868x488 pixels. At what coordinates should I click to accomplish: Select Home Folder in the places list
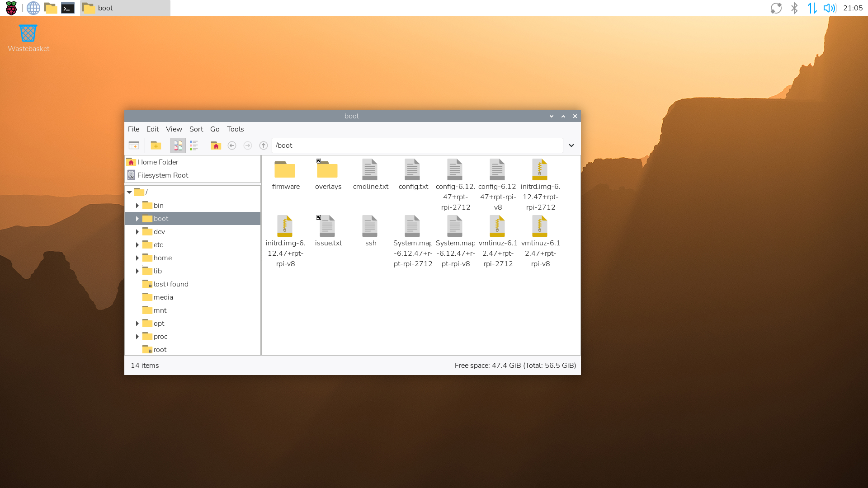157,162
